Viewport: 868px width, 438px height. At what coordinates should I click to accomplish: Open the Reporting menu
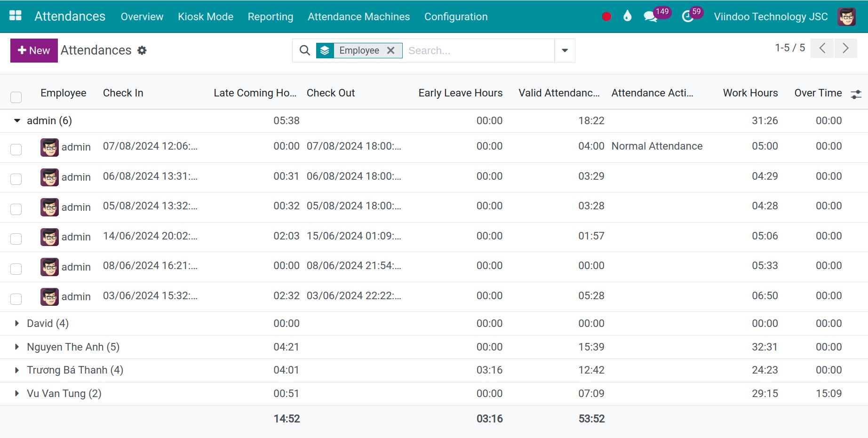tap(271, 16)
